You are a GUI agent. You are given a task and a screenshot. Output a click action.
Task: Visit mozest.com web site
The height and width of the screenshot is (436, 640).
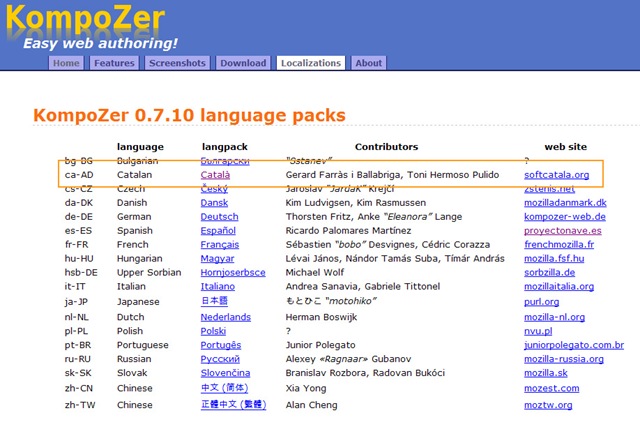pyautogui.click(x=552, y=388)
